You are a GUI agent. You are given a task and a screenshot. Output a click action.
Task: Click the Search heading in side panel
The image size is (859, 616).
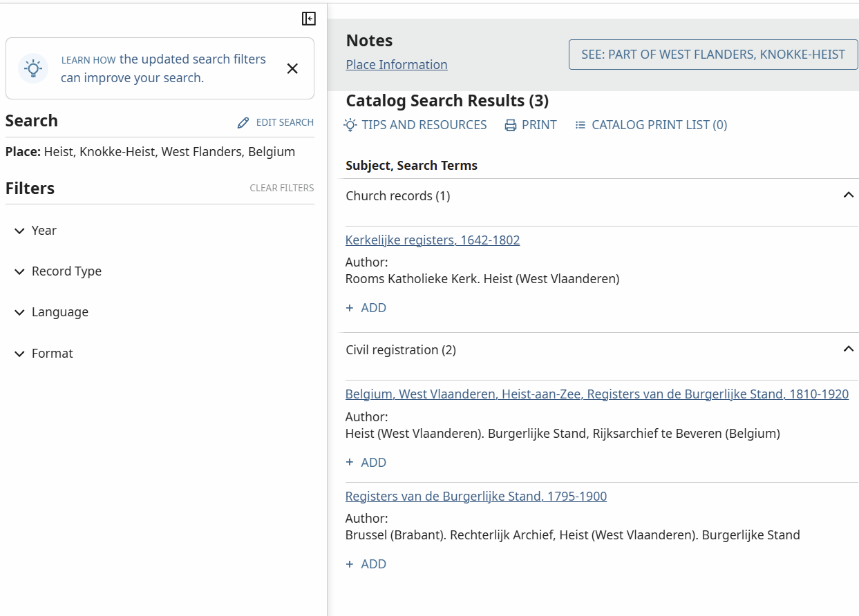click(32, 121)
